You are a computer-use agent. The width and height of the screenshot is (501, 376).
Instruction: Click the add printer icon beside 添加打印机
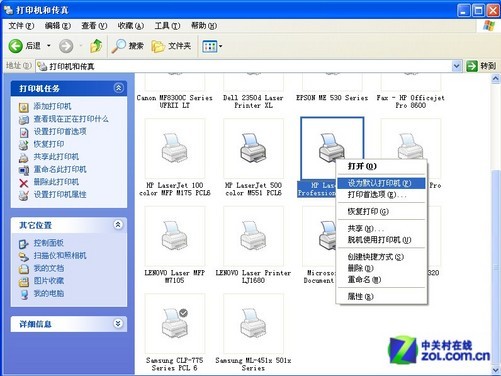pyautogui.click(x=24, y=107)
